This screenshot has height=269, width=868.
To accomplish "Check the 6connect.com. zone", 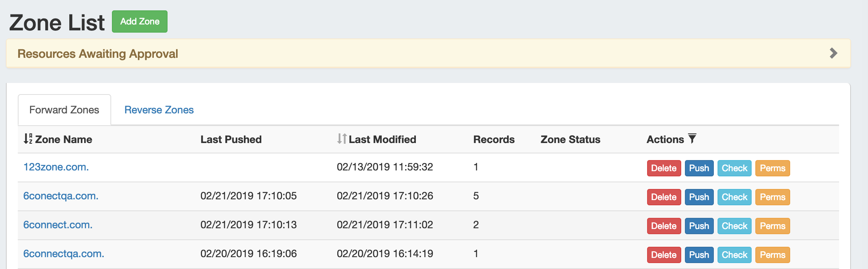I will click(734, 226).
